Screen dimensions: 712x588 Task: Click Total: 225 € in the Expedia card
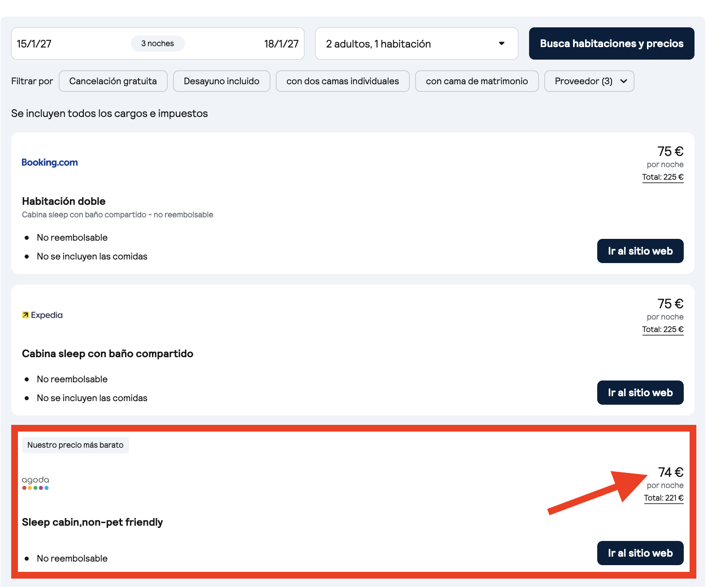pos(663,329)
